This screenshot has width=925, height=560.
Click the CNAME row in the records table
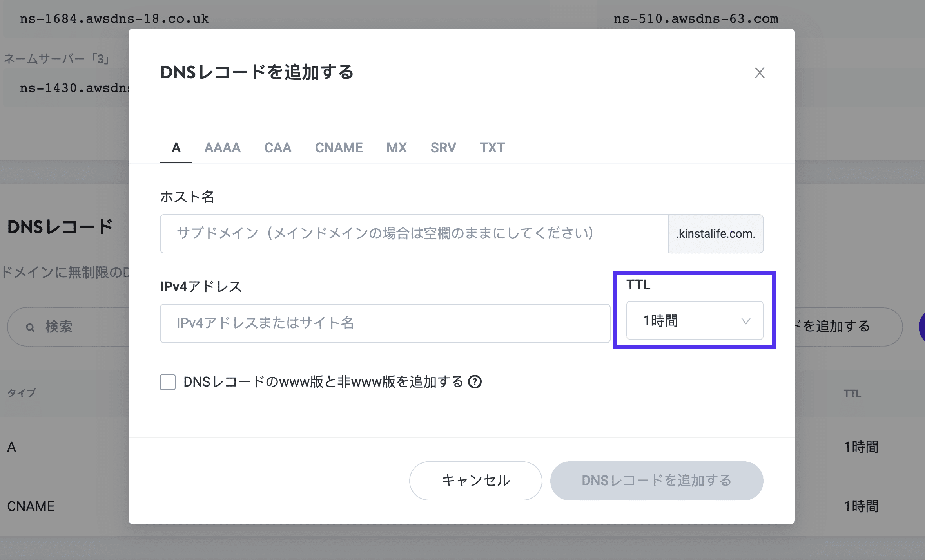pyautogui.click(x=31, y=506)
